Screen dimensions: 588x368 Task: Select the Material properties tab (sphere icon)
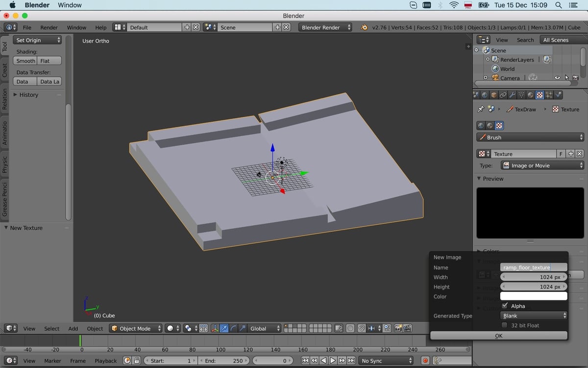pos(530,95)
